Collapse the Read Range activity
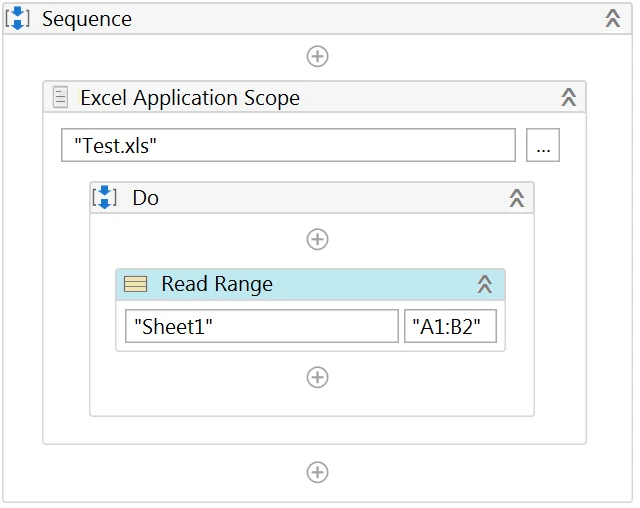Screen dimensions: 640x508 tap(484, 285)
